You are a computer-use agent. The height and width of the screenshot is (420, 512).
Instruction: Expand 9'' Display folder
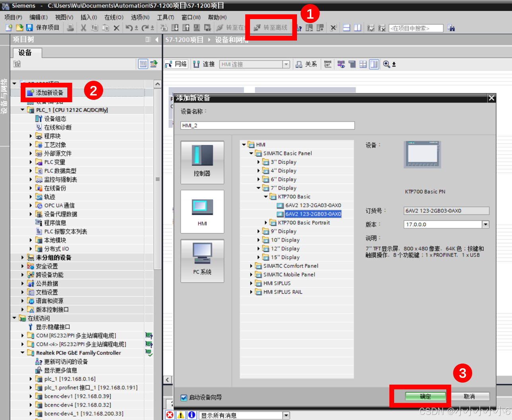(x=258, y=231)
